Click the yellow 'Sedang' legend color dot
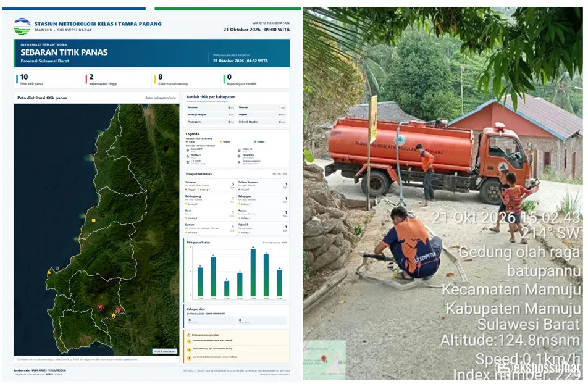Screen dimensions: 588x384 pos(221,142)
